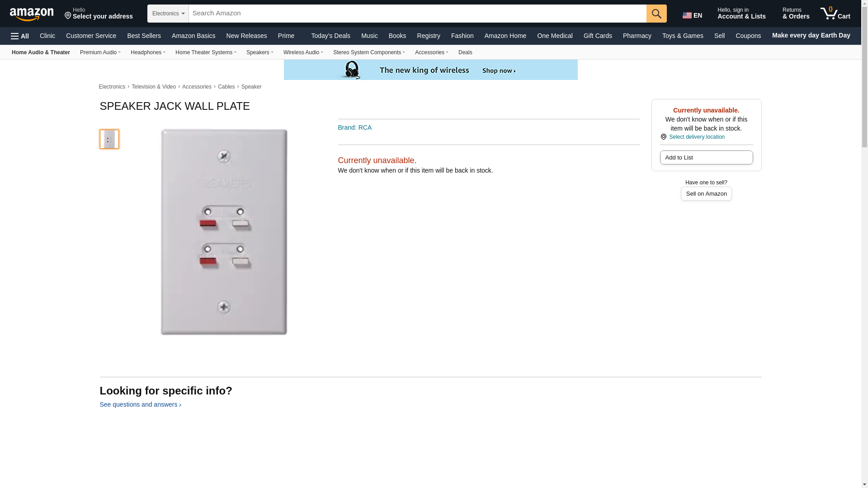Expand the Wireless Audio dropdown
Screen dimensions: 868x488
coord(303,52)
